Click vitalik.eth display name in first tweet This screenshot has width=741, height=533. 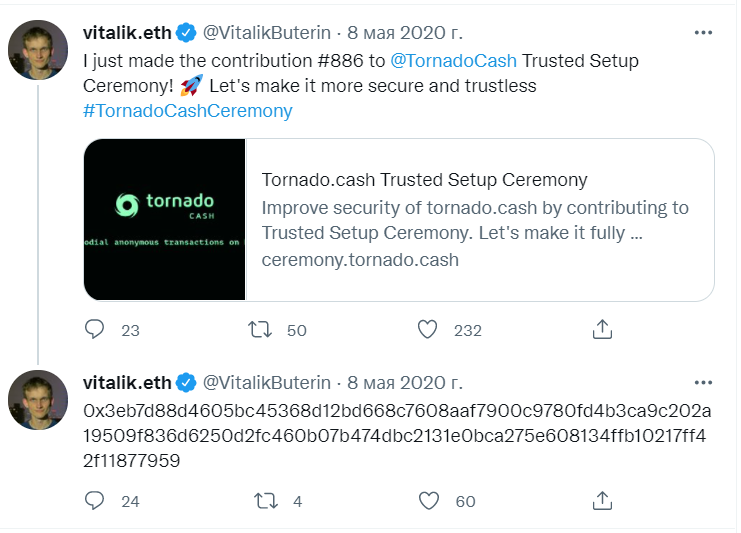tap(127, 33)
